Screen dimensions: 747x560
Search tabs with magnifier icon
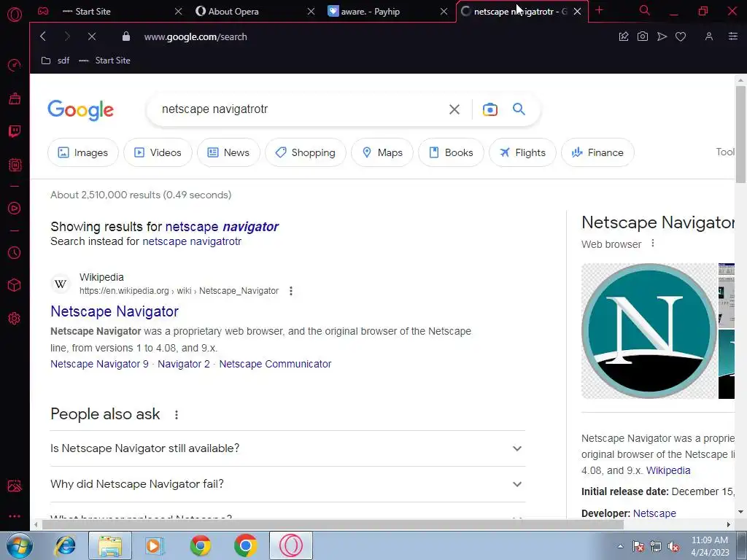644,10
